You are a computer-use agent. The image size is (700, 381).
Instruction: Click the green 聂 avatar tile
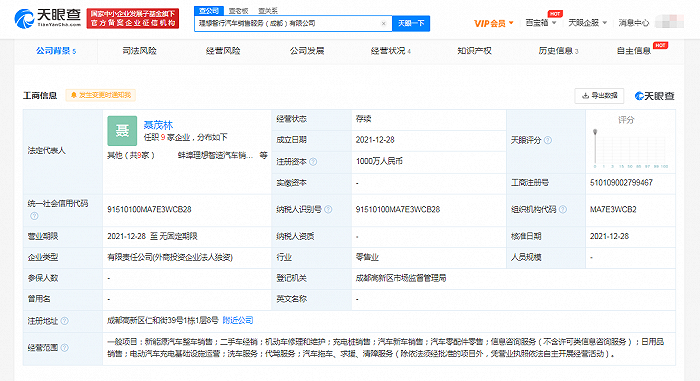(x=122, y=131)
